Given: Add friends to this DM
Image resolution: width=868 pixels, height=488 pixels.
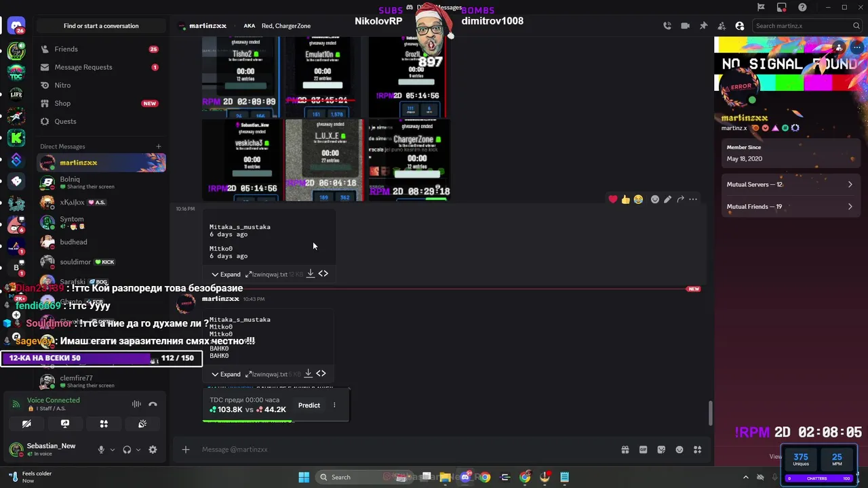Looking at the screenshot, I should (722, 26).
